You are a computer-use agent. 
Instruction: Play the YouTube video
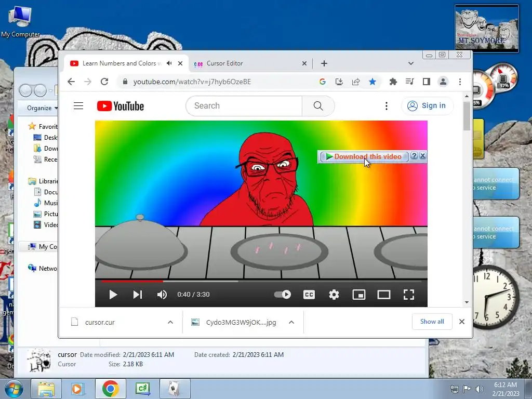coord(113,295)
